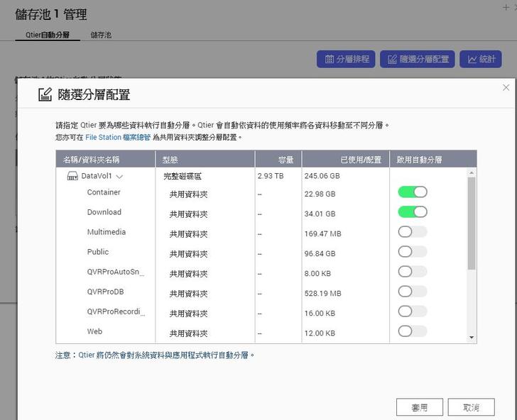
Task: Select the Qtier自動分層 tab
Action: pos(47,35)
